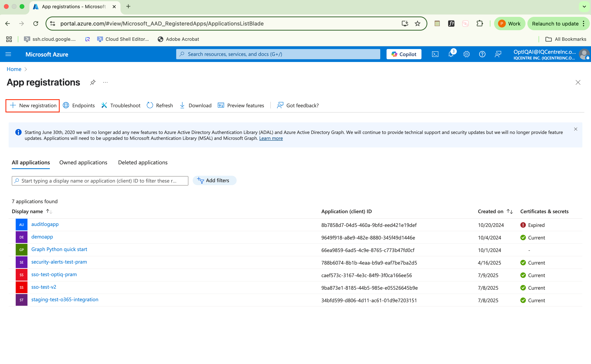Click Got feedback?
Screen dimensions: 591x364
tap(298, 106)
